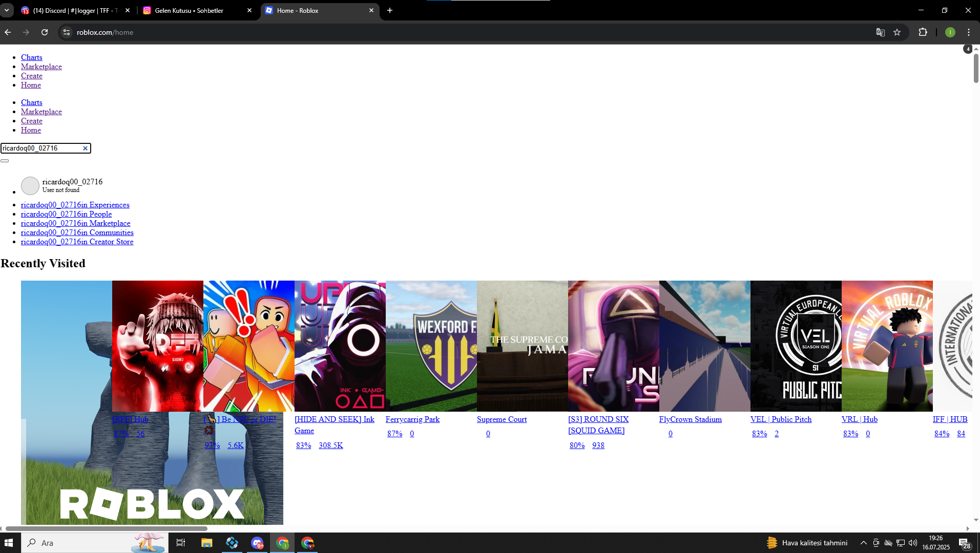
Task: Open the Windows Start button
Action: (8, 542)
